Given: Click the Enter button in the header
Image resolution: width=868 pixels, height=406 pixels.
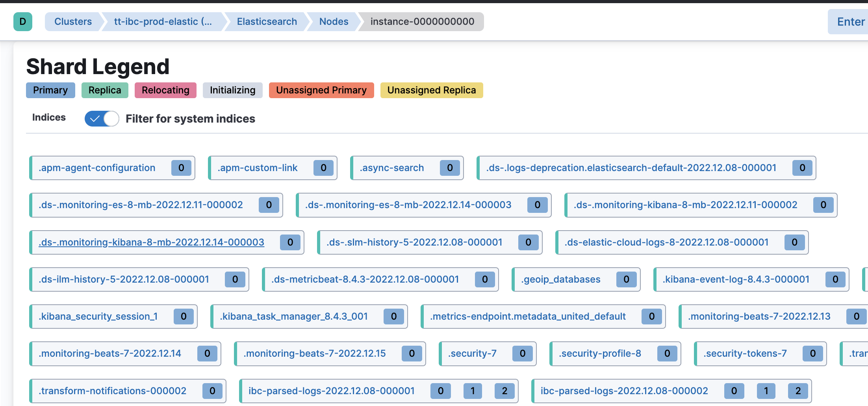Looking at the screenshot, I should 848,22.
